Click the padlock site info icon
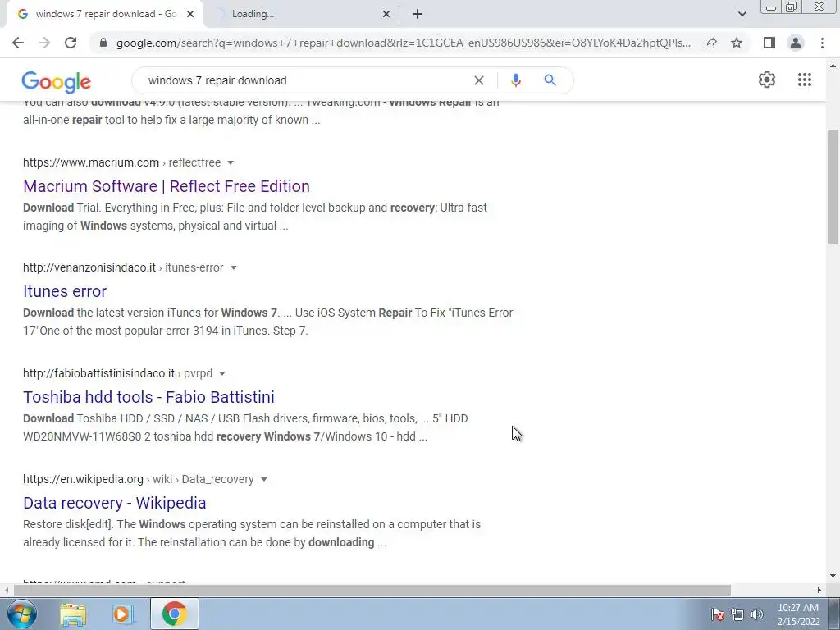Viewport: 840px width, 630px height. click(103, 43)
